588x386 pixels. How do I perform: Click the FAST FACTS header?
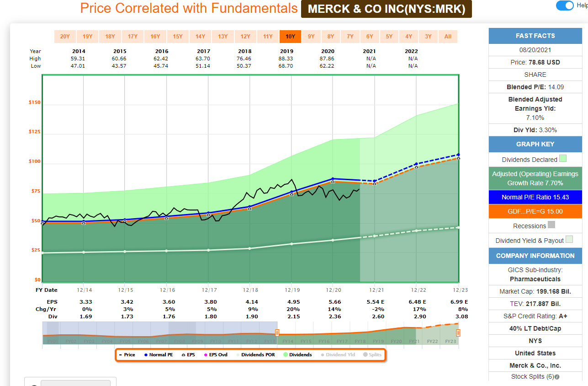tap(535, 36)
